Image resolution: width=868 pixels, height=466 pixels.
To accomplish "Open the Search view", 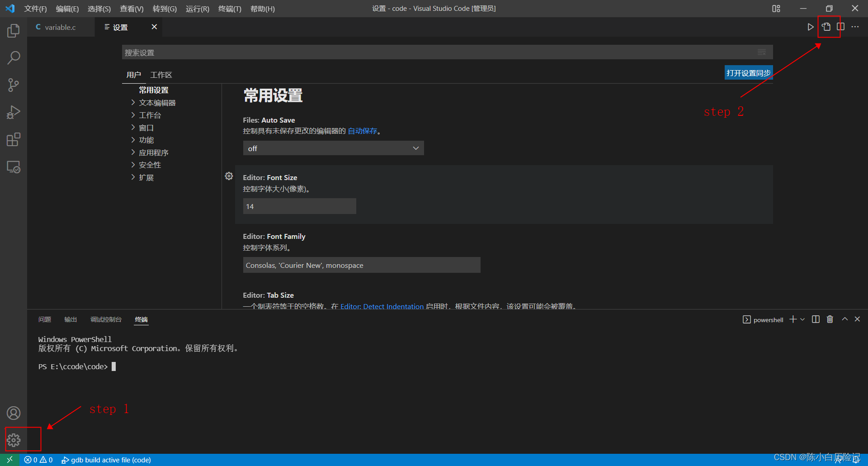I will pos(13,57).
